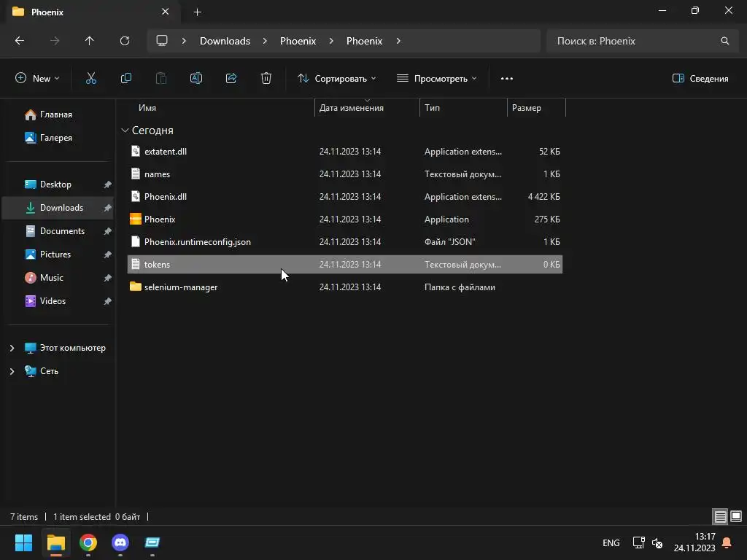This screenshot has width=747, height=560.
Task: Expand breadcrumb chevron after Downloads
Action: (x=265, y=41)
